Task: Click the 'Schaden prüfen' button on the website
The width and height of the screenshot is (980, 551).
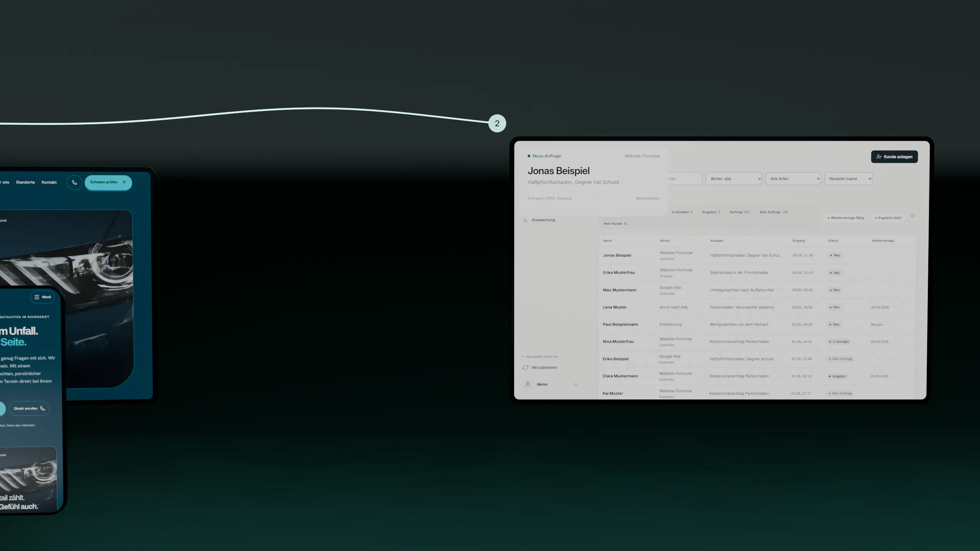Action: point(108,183)
